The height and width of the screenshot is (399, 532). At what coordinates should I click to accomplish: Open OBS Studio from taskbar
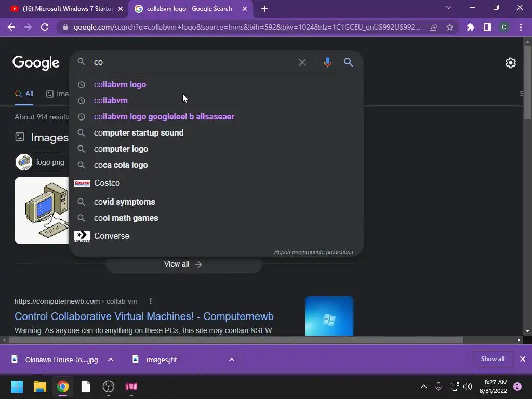coord(109,387)
